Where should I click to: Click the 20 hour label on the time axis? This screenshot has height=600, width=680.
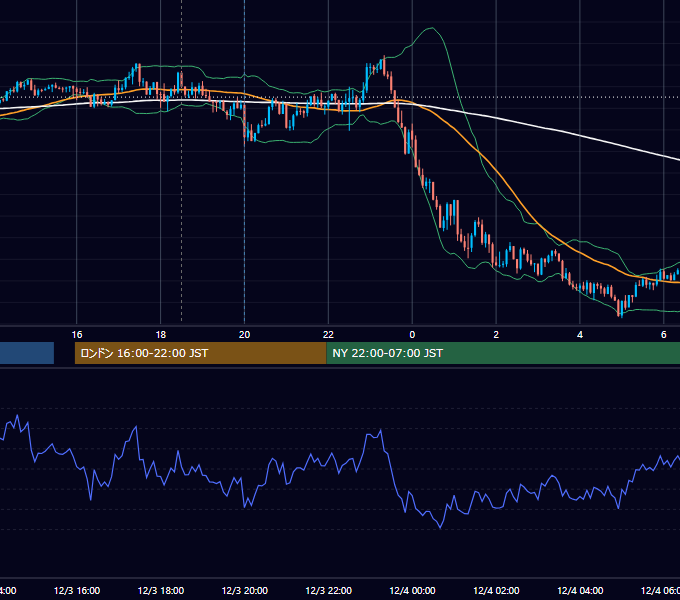[245, 335]
